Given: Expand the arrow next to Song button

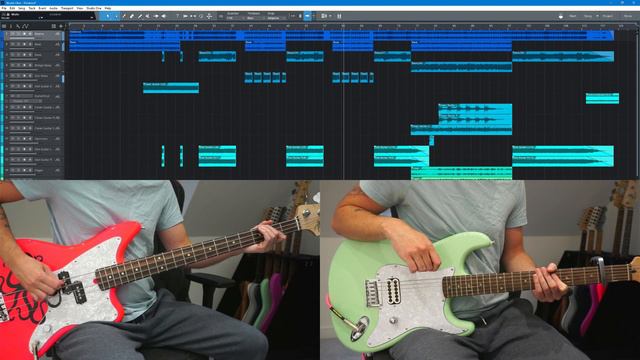Looking at the screenshot, I should point(598,16).
